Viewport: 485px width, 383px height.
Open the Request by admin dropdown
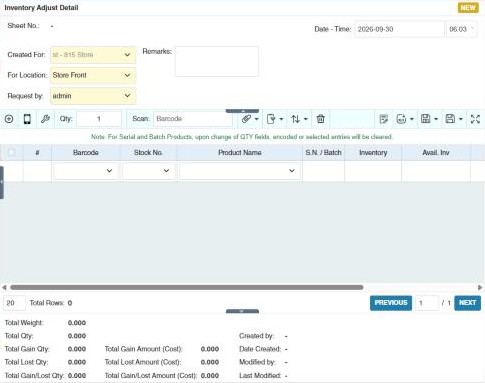pos(93,96)
